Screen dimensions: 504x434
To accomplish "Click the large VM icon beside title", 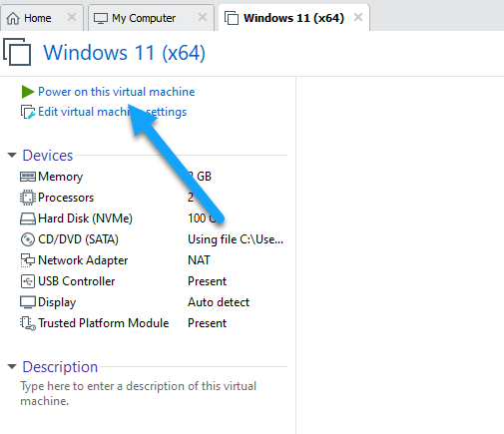I will [17, 52].
